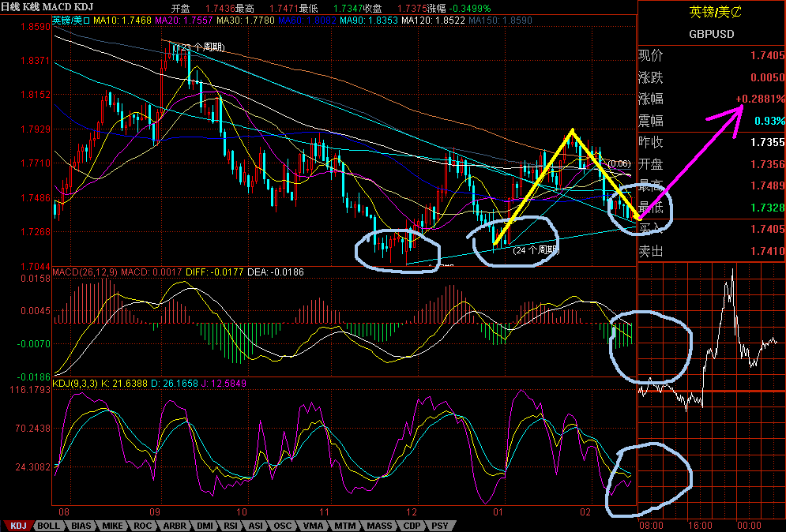Image resolution: width=786 pixels, height=532 pixels.
Task: Click the quote panel 开盘 value 1.7356
Action: tap(768, 164)
